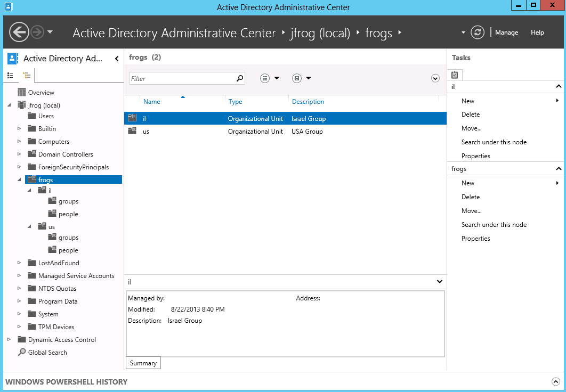Select the ForeignSecurityPrincipals folder
This screenshot has width=566, height=392.
73,167
